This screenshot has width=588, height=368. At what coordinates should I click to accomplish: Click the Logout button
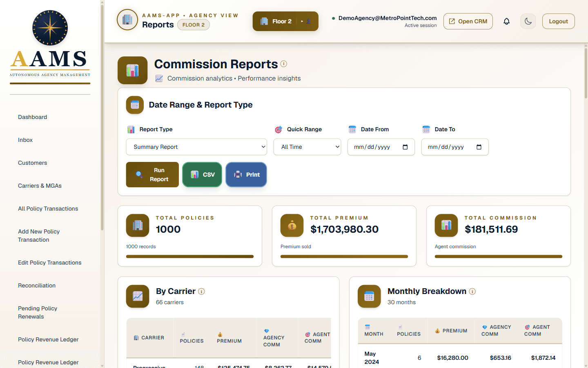[558, 21]
